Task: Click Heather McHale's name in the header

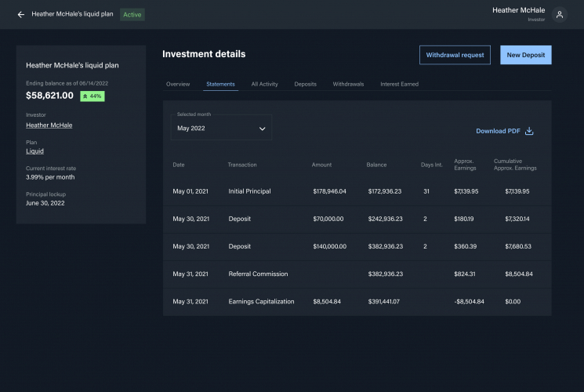Action: click(518, 10)
